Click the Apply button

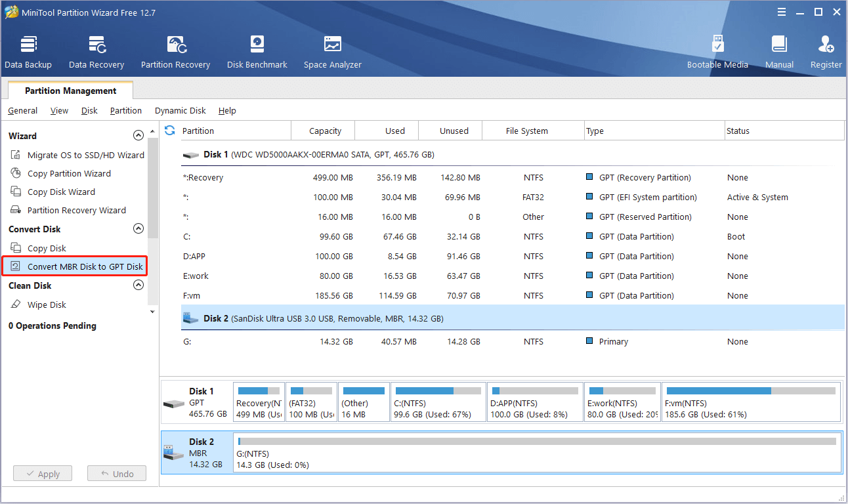tap(43, 473)
